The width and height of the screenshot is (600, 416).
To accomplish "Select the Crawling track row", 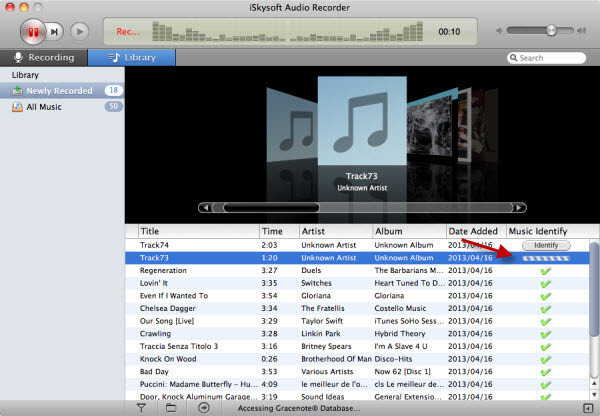I will click(x=357, y=334).
